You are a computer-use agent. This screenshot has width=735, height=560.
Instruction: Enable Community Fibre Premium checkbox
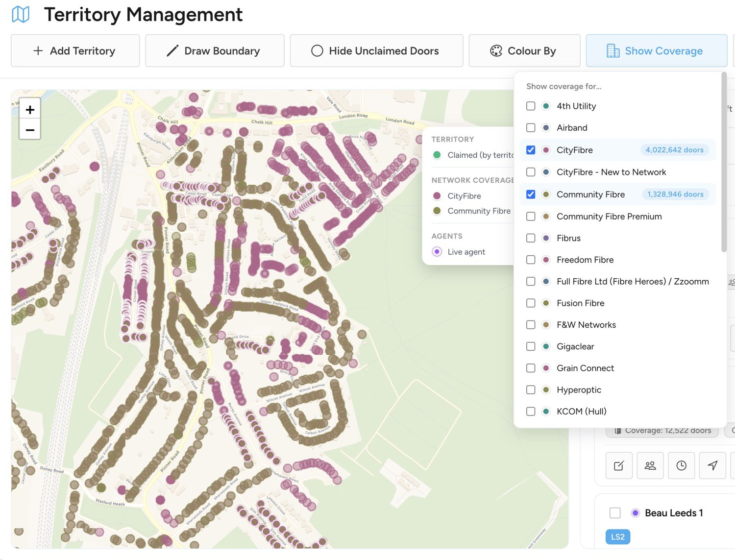(531, 216)
